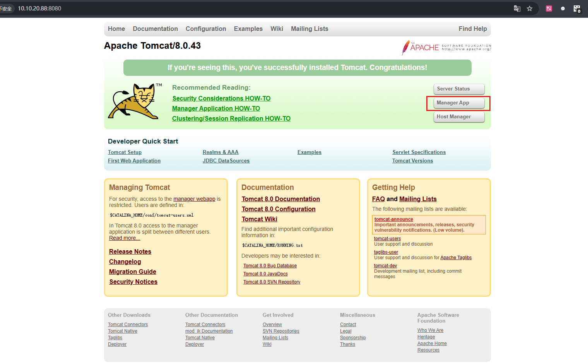Click the speech bubble extension icon
The height and width of the screenshot is (364, 588).
[563, 9]
